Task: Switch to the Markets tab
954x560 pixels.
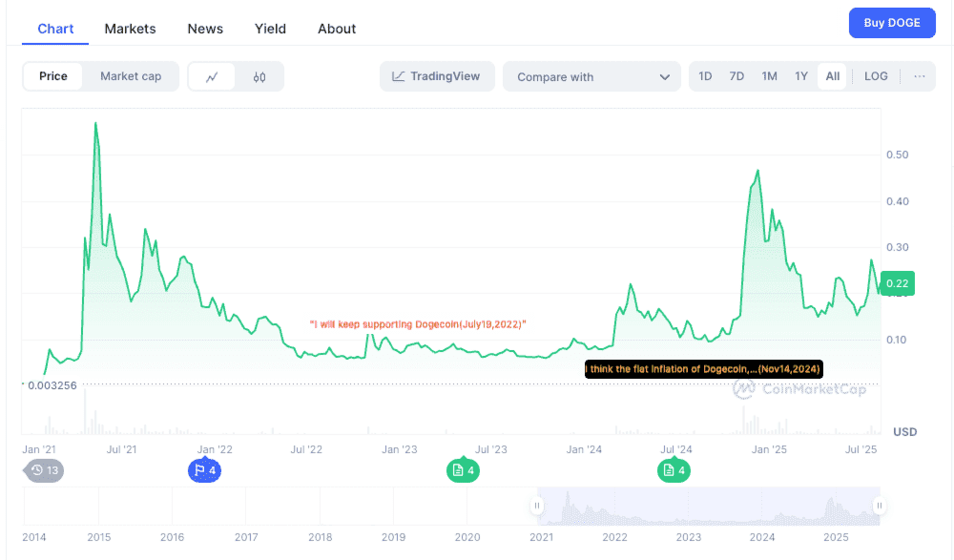Action: (130, 29)
